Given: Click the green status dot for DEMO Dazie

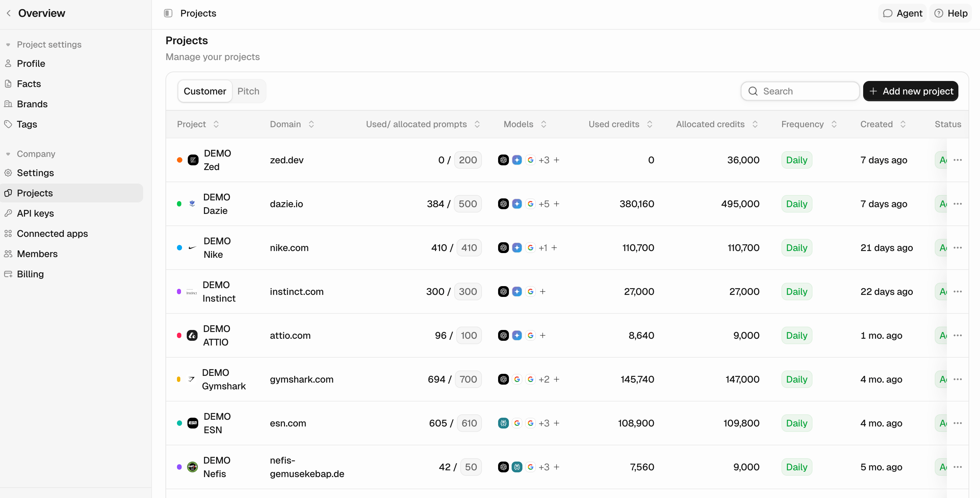Looking at the screenshot, I should pos(179,204).
